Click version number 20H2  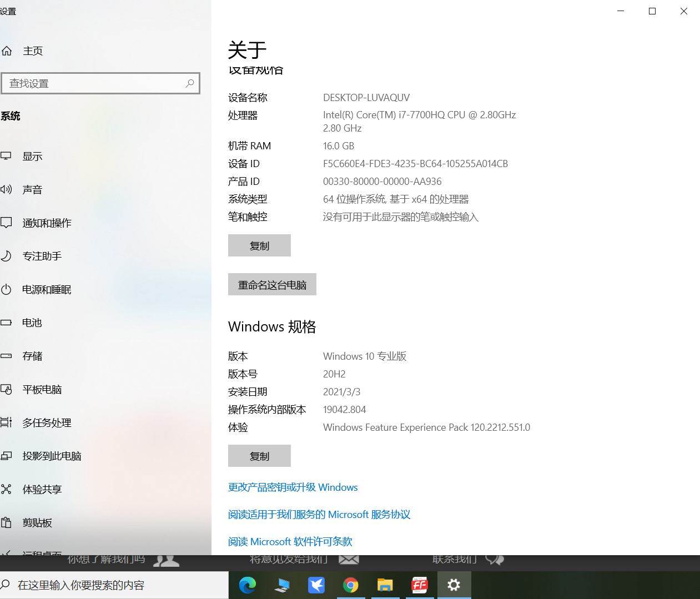click(334, 374)
